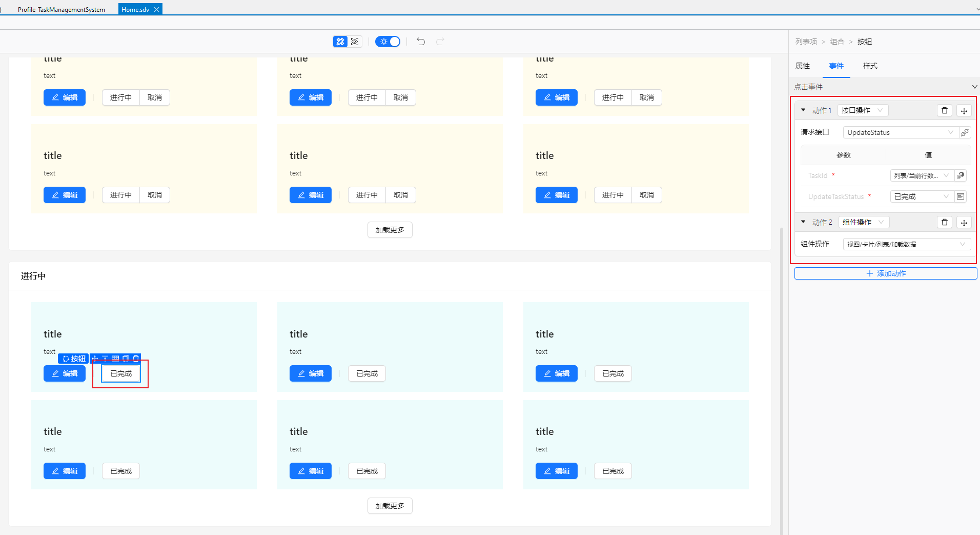Open UpdateStatus request interface dropdown
Viewport: 980px width, 535px height.
point(901,132)
